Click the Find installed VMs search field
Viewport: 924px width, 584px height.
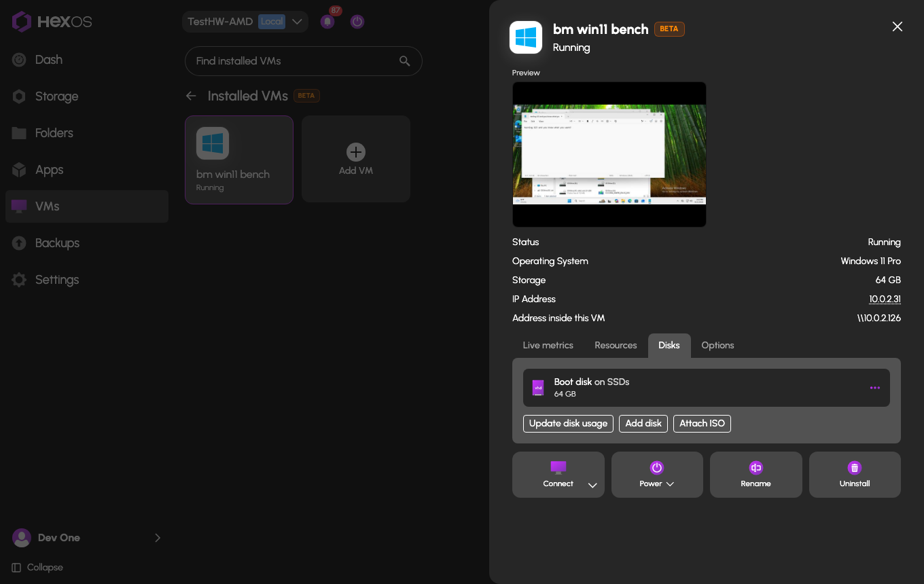tap(304, 61)
